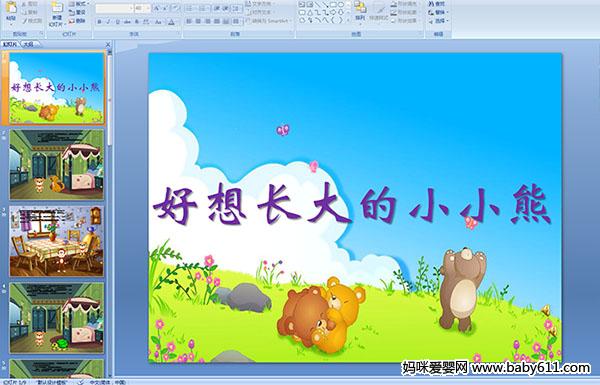Click the Convert to SmartArt button
600x385 pixels.
(268, 21)
